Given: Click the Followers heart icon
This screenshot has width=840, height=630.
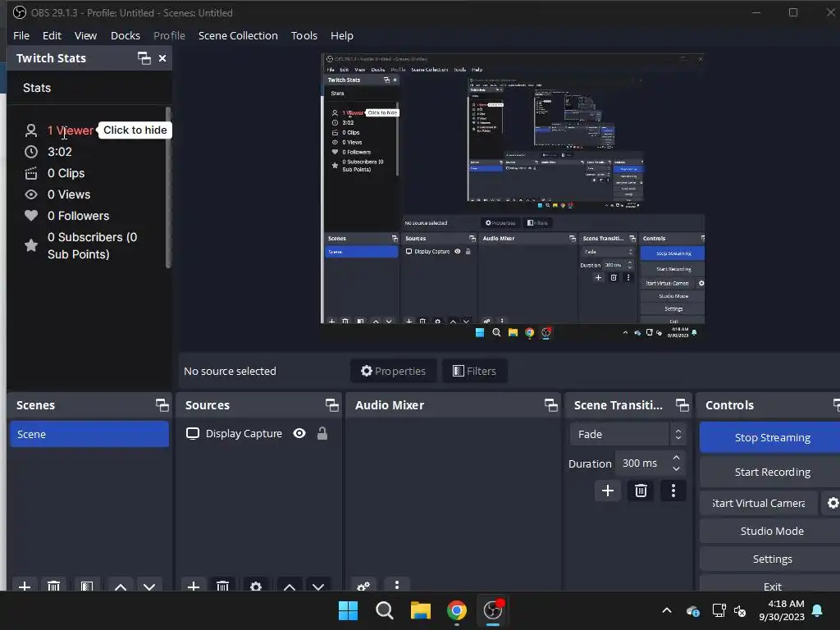Looking at the screenshot, I should (31, 216).
